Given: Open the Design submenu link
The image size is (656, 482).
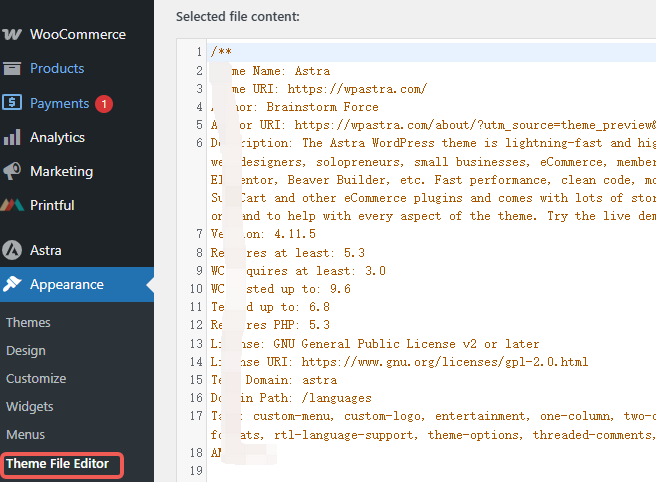Looking at the screenshot, I should pyautogui.click(x=26, y=350).
